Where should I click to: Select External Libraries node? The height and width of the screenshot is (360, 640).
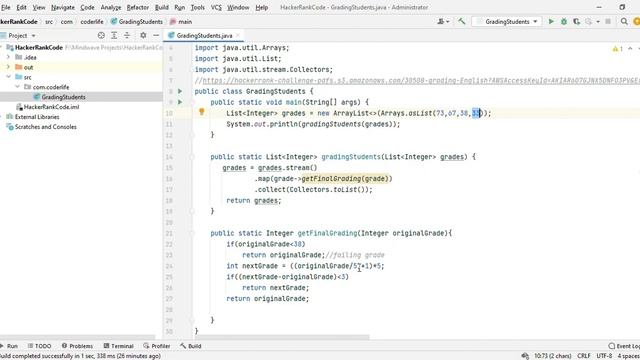pos(37,117)
